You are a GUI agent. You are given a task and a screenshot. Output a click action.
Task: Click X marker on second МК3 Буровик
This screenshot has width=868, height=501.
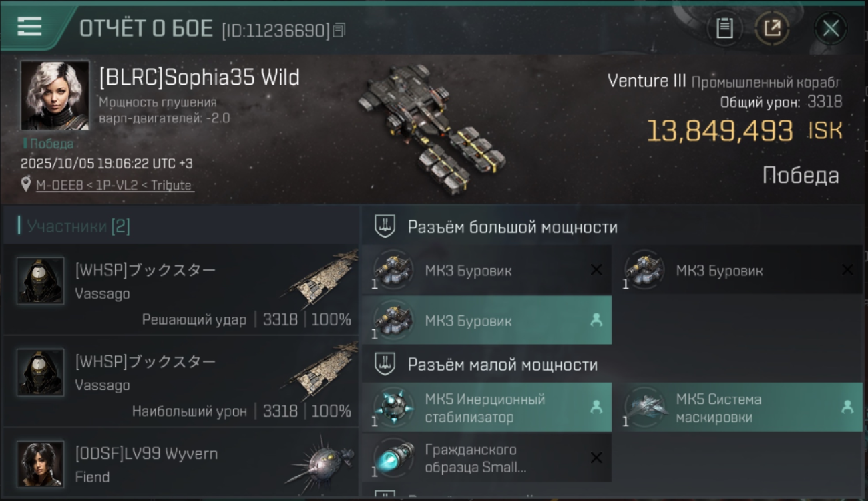point(847,270)
